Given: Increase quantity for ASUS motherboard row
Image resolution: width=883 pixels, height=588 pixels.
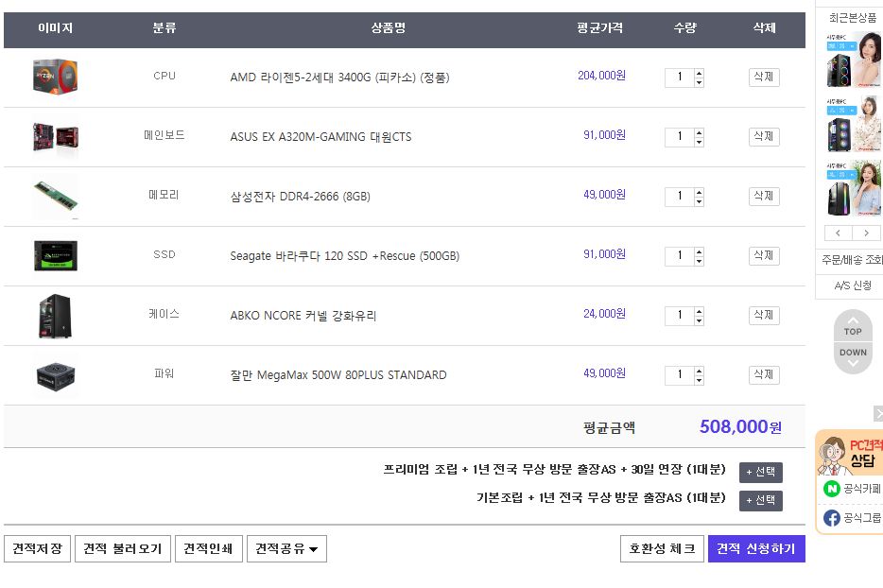Looking at the screenshot, I should 699,132.
